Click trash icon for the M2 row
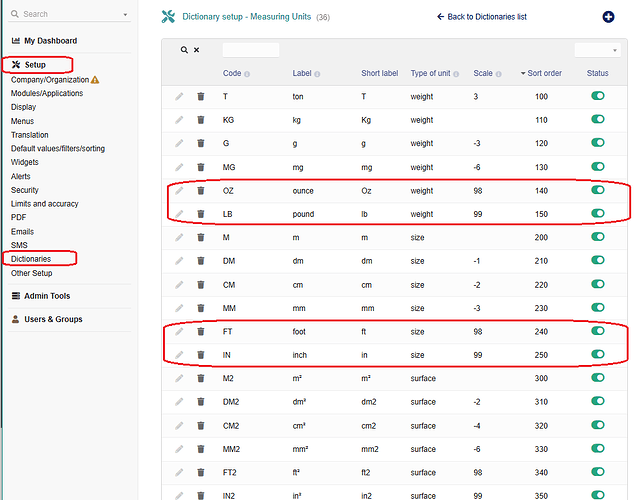Viewport: 638px width, 500px height. [x=201, y=379]
